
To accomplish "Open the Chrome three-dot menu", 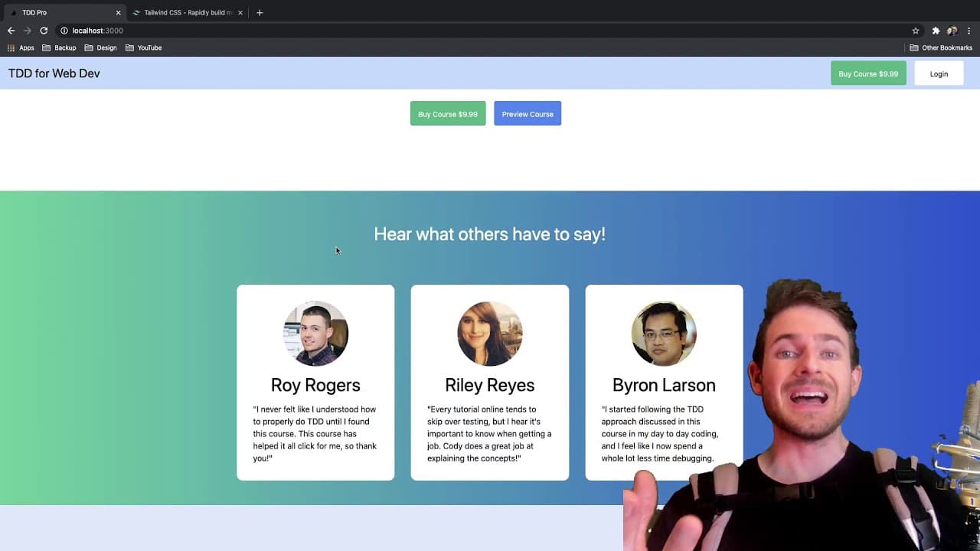I will click(969, 31).
